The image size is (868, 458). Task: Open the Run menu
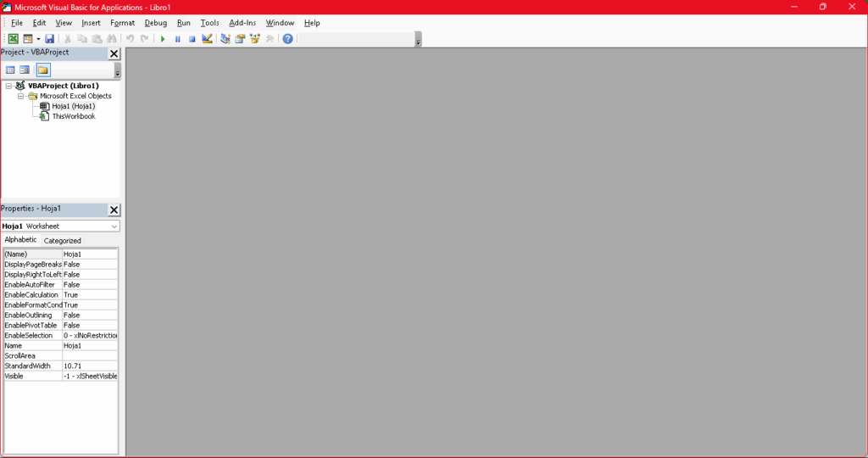(x=183, y=23)
